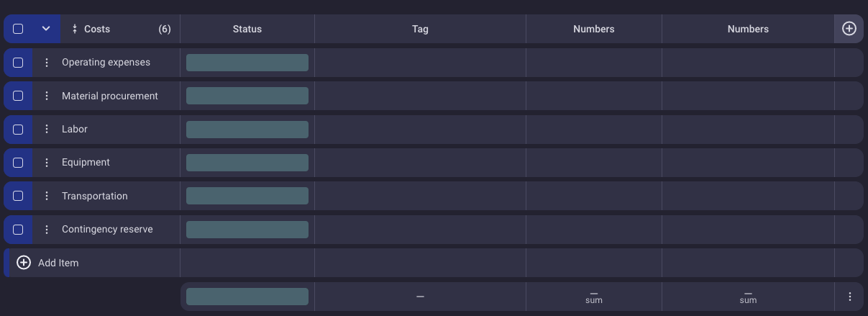Check the Operating expenses row checkbox

pyautogui.click(x=18, y=63)
